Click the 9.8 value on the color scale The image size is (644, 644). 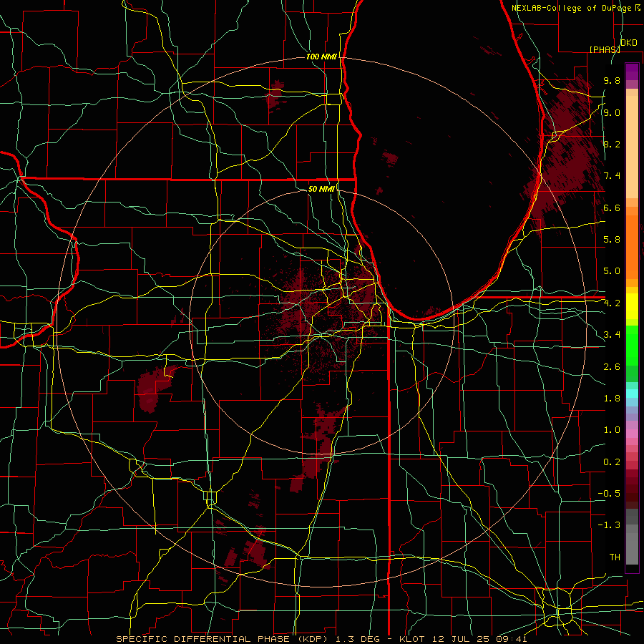[x=612, y=80]
